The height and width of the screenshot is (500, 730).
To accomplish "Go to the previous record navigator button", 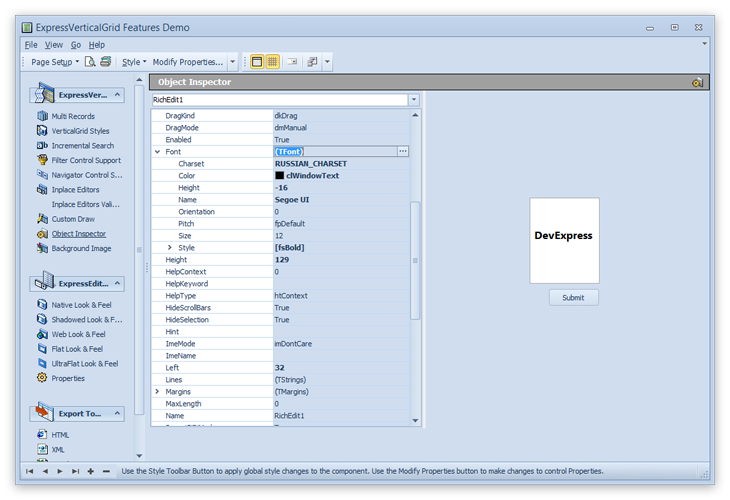I will tap(45, 471).
